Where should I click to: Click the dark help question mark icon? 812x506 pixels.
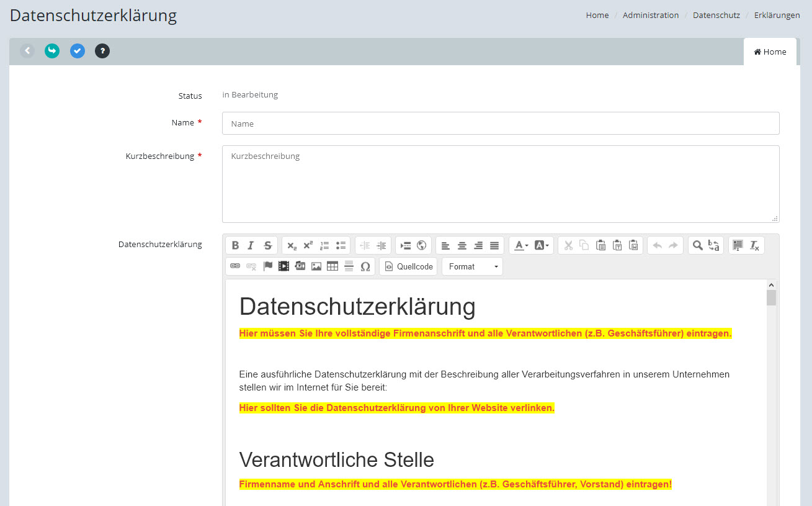102,51
